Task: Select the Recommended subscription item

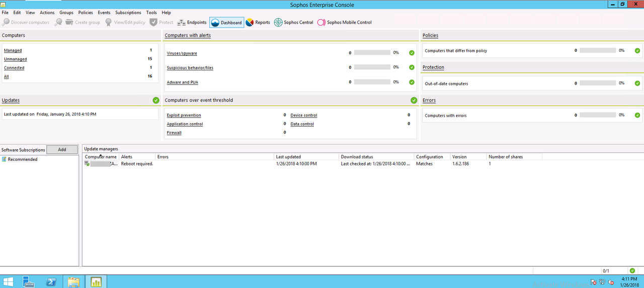Action: coord(23,159)
